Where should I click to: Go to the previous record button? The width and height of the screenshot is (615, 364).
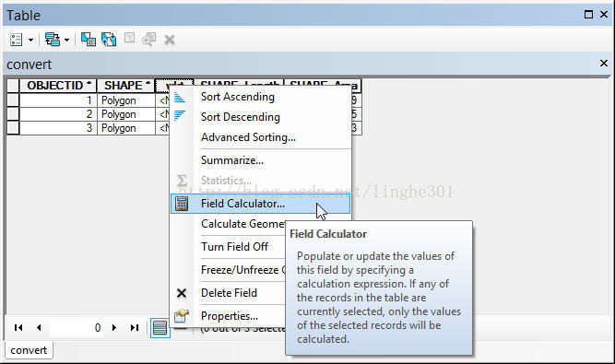39,327
